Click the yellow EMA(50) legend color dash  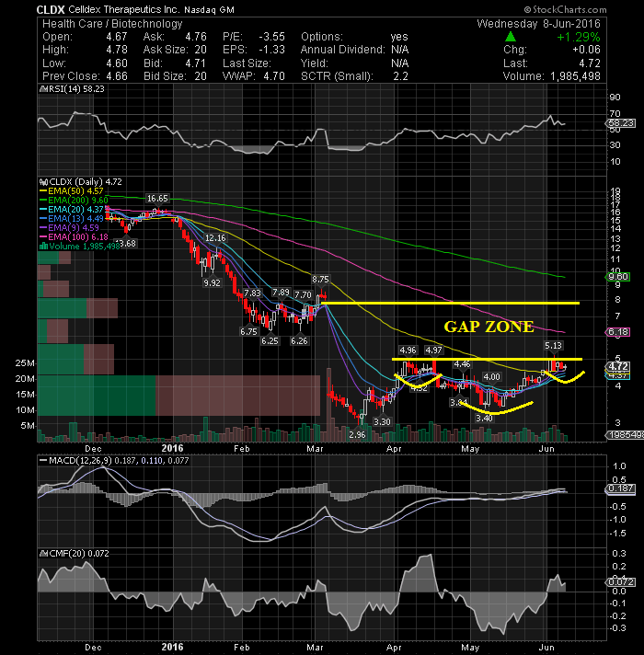point(43,191)
